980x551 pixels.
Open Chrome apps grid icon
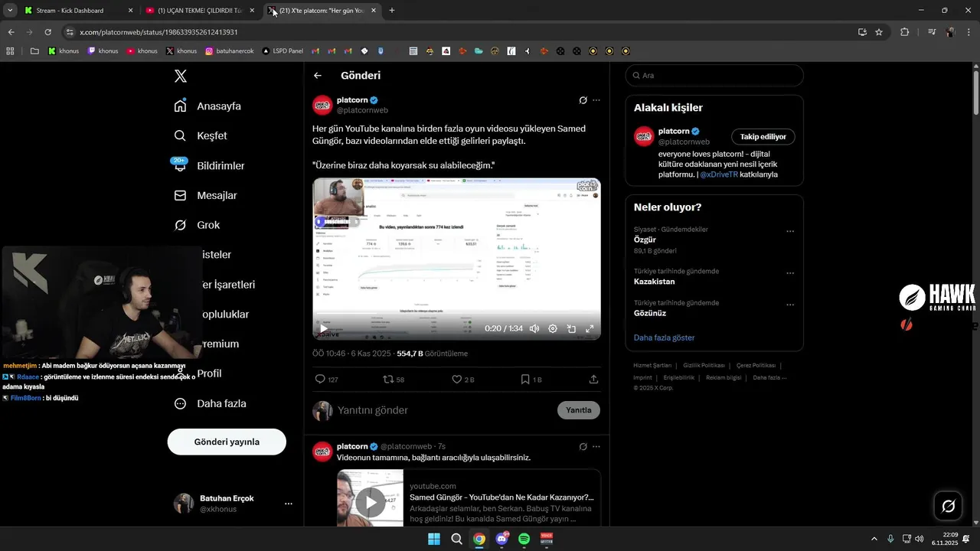[10, 51]
